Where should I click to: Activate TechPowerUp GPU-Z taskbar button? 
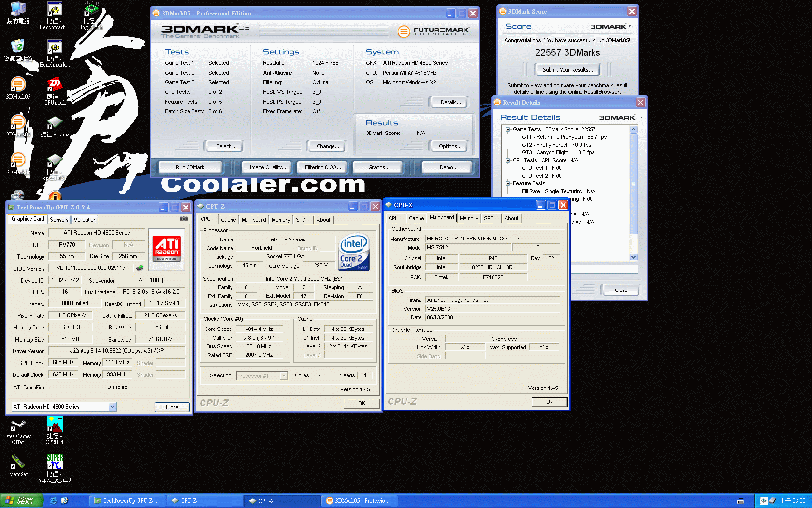click(127, 501)
